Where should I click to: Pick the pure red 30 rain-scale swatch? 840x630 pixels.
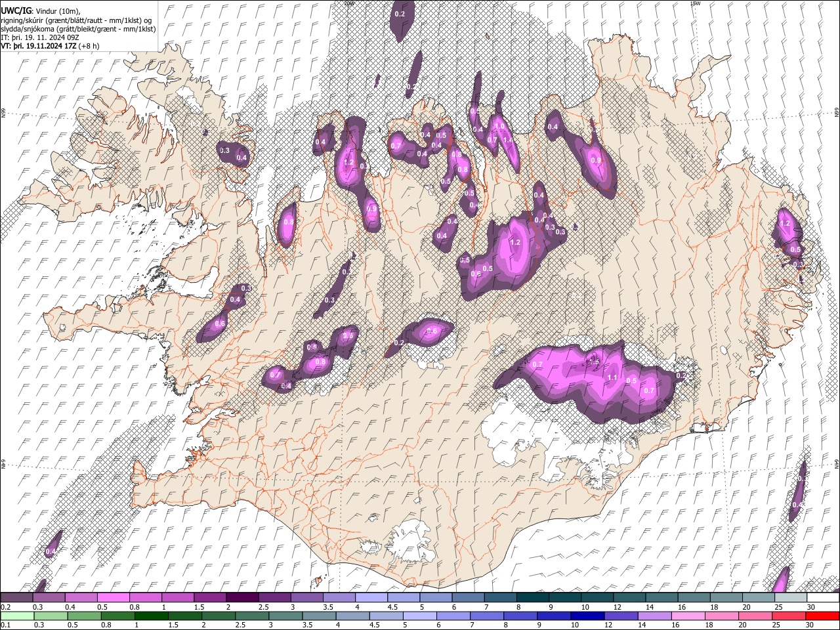[x=822, y=616]
